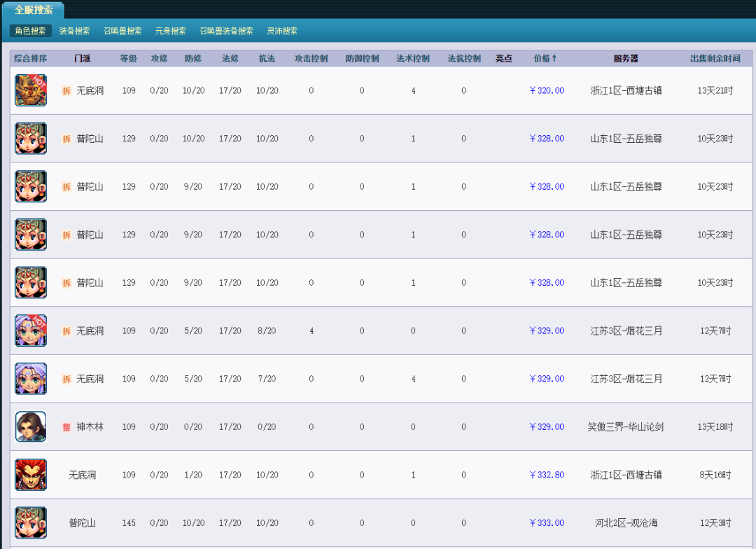Click the 拆 tag in the ¥320.00 row
Screen dimensions: 756x549
coord(66,91)
